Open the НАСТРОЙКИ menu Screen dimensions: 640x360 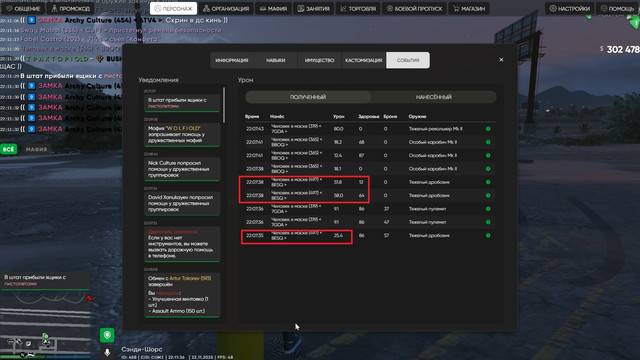tap(569, 8)
